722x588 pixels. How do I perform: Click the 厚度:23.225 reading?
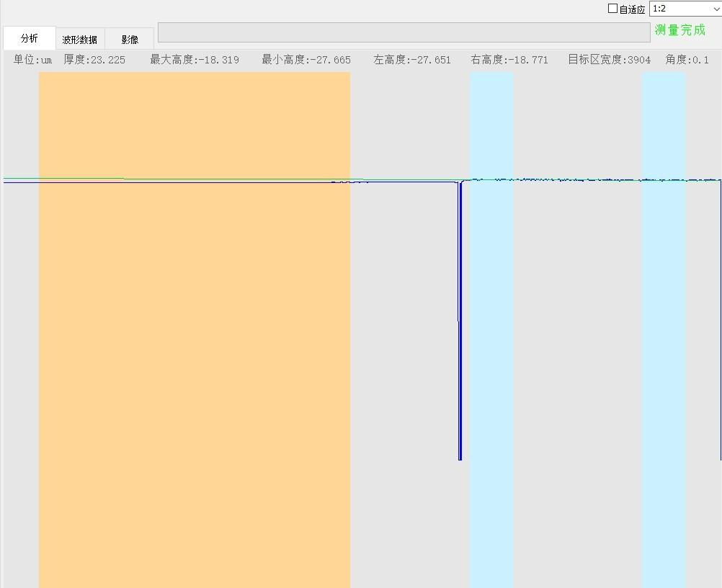94,60
